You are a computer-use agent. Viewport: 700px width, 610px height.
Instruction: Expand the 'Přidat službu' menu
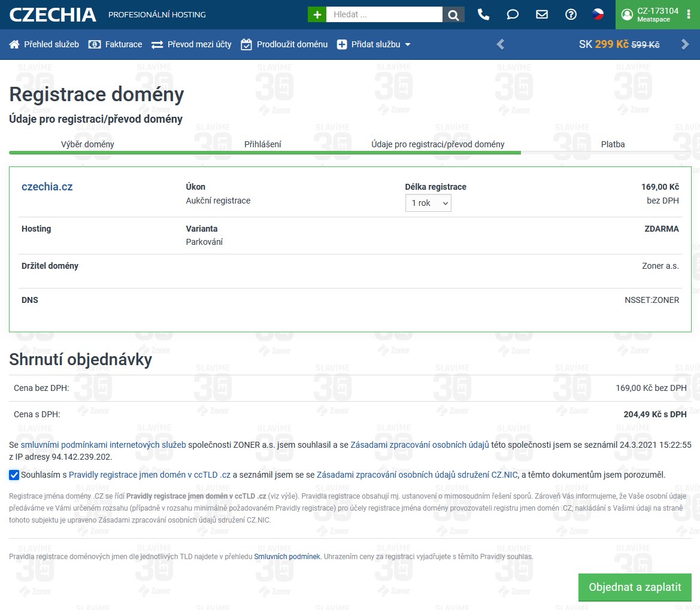pyautogui.click(x=374, y=44)
